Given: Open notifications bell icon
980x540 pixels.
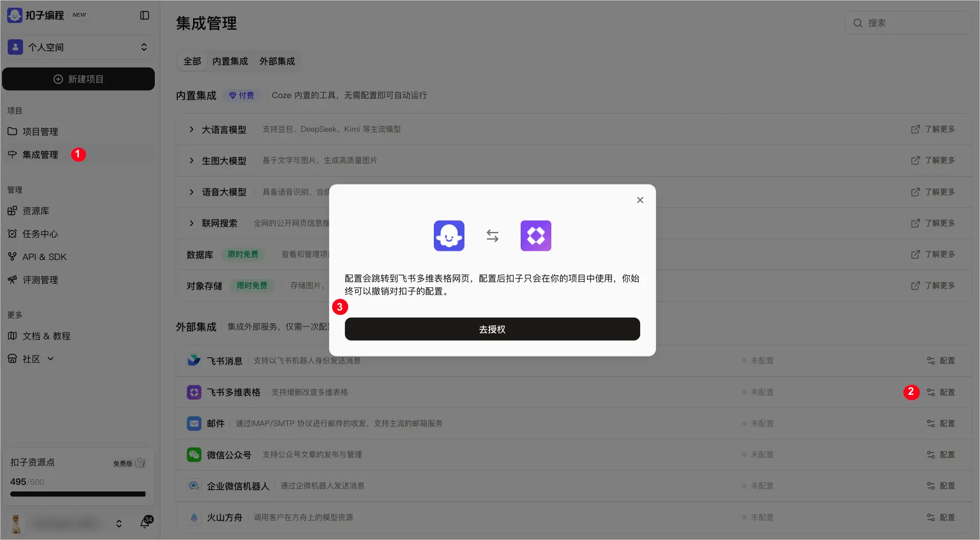Looking at the screenshot, I should 145,523.
